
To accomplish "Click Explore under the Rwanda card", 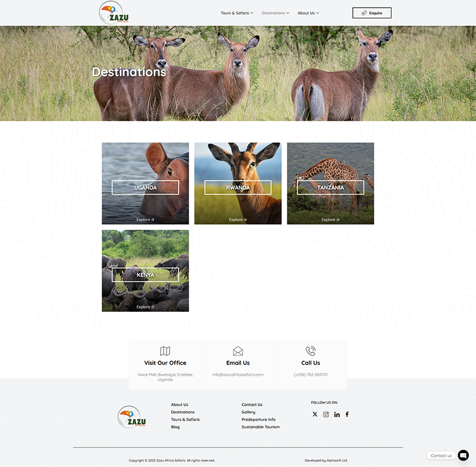I will pos(238,220).
